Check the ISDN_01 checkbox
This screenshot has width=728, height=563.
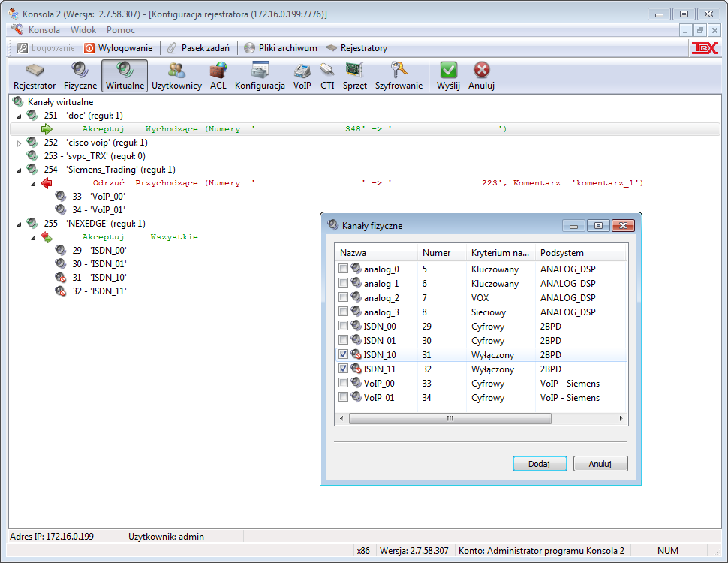(343, 339)
